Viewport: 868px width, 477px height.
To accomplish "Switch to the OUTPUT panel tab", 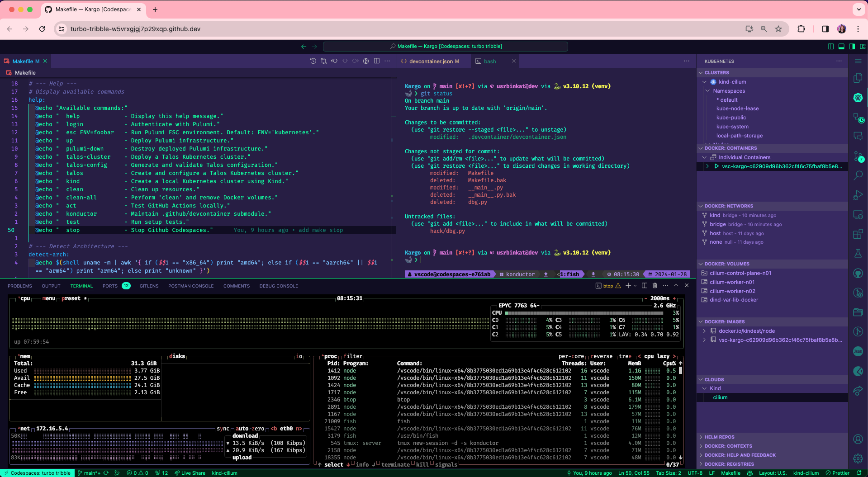I will [x=51, y=286].
